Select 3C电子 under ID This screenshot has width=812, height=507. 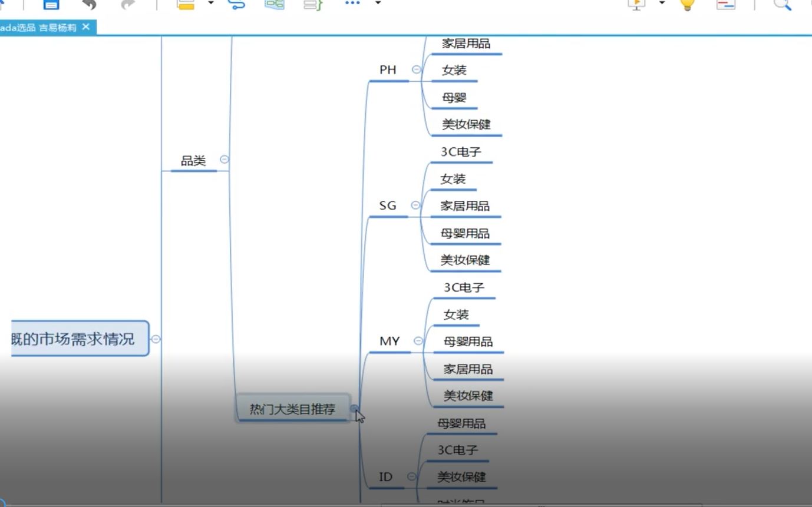pyautogui.click(x=457, y=450)
